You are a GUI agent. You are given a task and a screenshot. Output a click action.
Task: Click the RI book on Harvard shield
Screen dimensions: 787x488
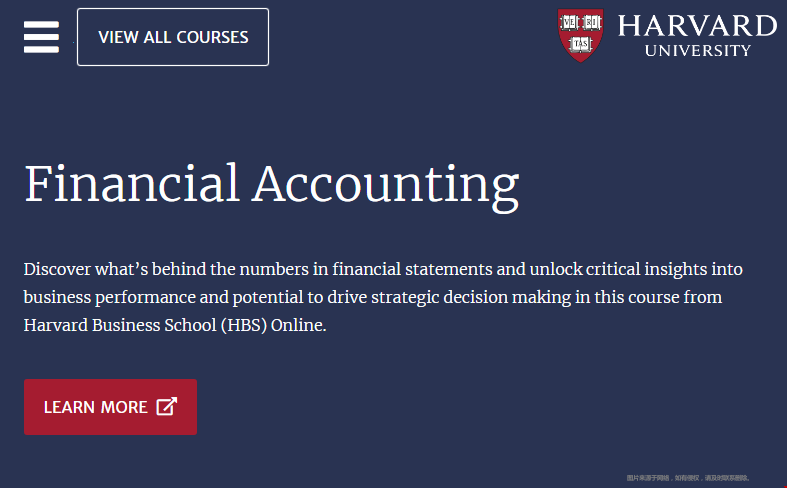coord(592,23)
